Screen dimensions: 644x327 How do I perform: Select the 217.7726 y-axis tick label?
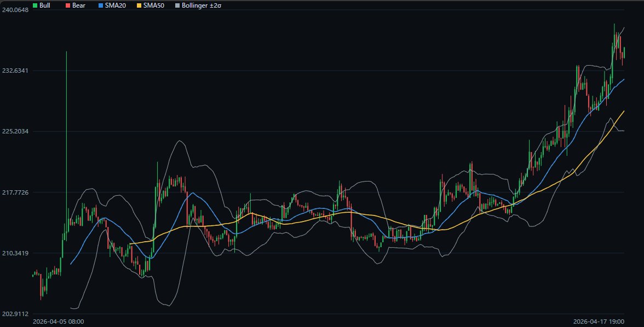coord(15,192)
